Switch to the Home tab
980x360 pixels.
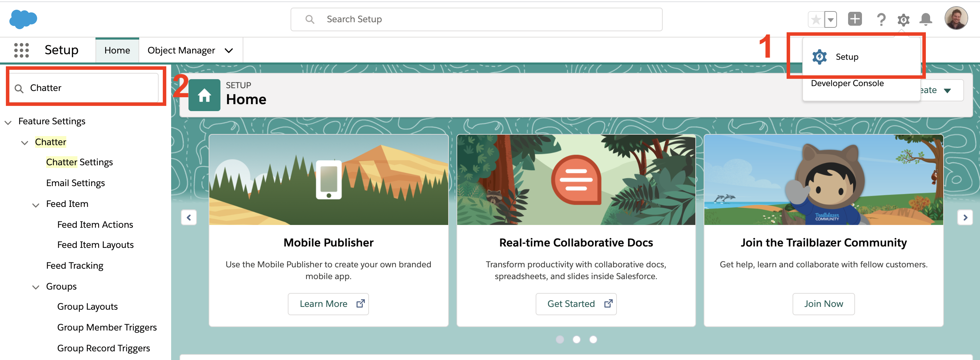click(117, 50)
